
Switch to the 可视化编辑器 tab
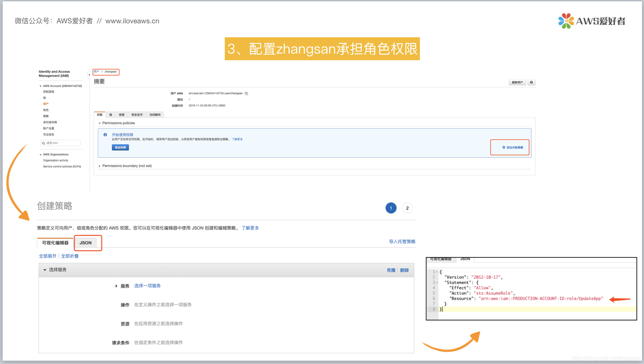[x=55, y=243]
